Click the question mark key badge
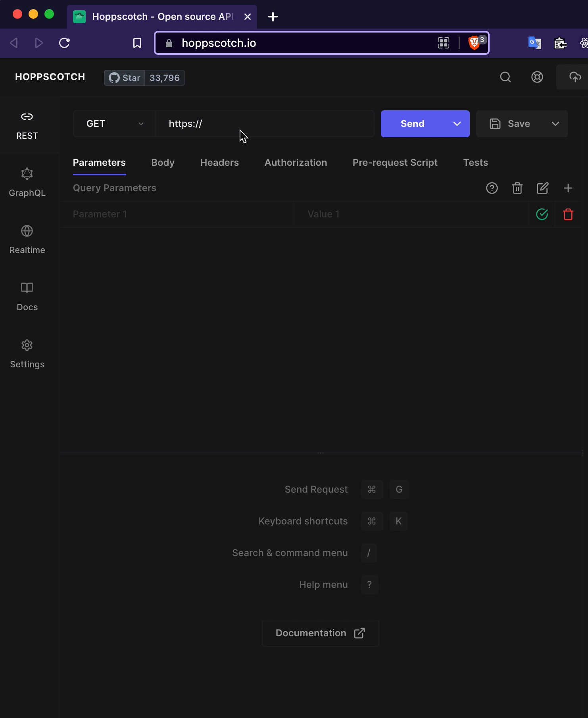This screenshot has height=718, width=588. click(x=369, y=585)
